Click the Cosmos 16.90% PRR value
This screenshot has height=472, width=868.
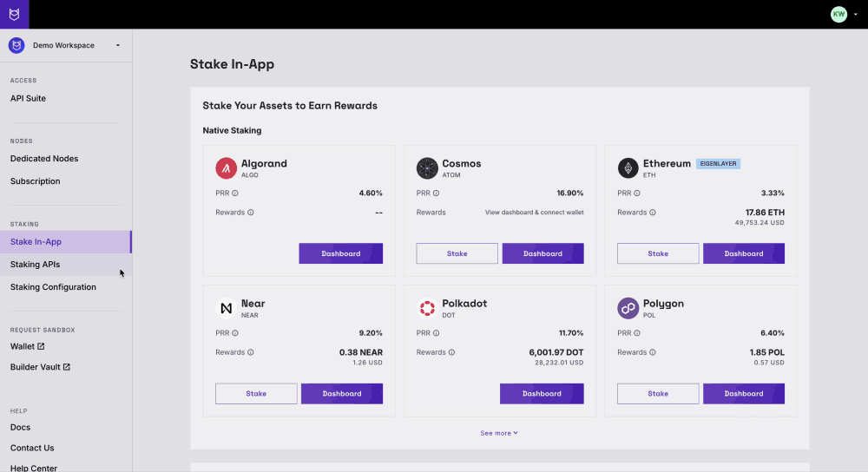pos(570,193)
